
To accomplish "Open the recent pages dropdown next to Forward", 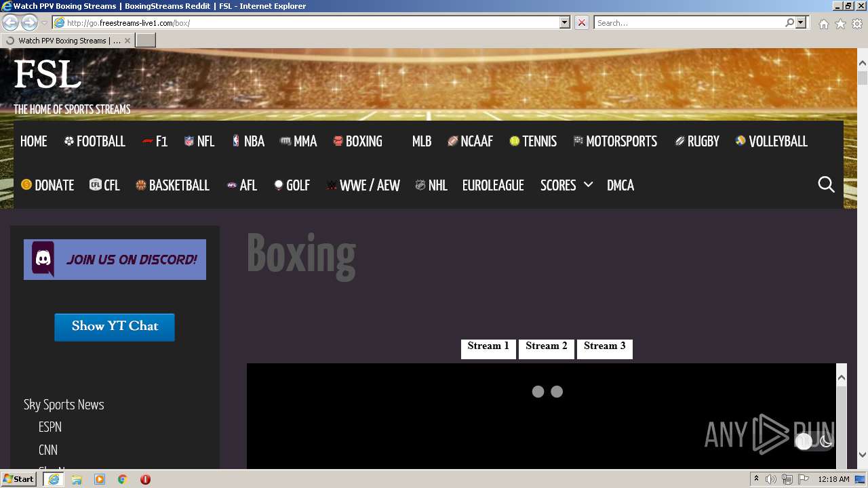I will (44, 23).
